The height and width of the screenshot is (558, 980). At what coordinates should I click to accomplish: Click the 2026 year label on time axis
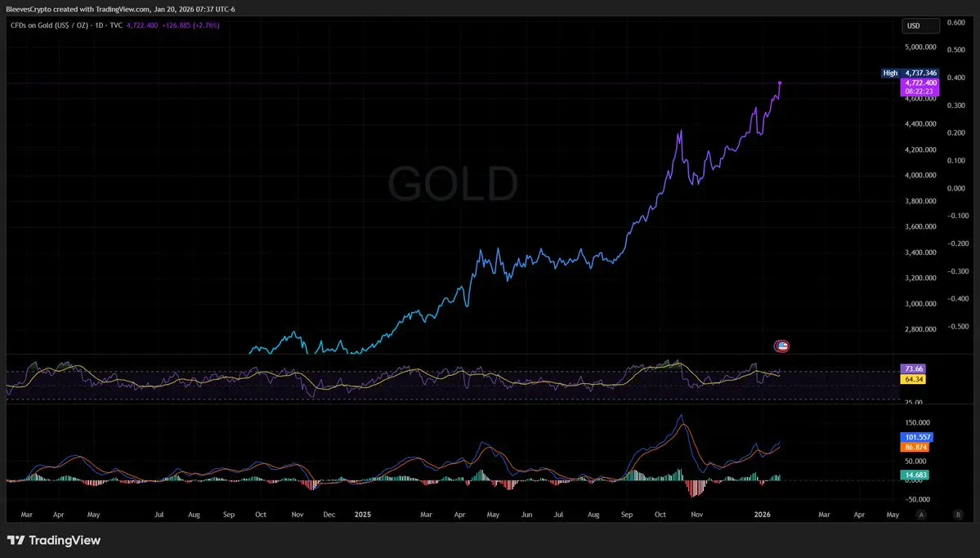click(762, 515)
